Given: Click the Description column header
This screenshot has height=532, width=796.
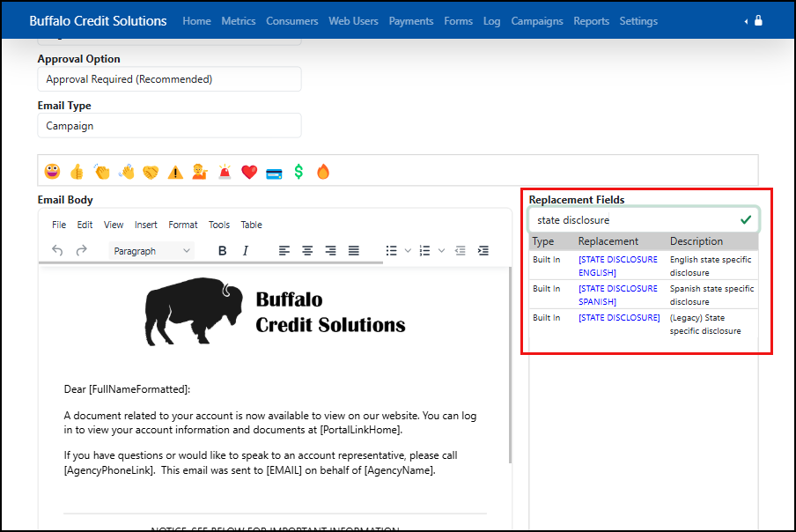Looking at the screenshot, I should (696, 241).
